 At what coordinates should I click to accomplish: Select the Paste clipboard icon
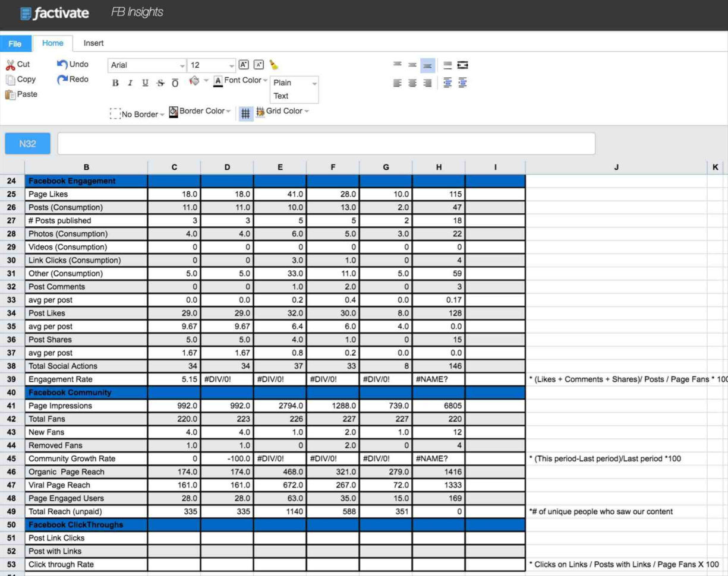[x=10, y=94]
